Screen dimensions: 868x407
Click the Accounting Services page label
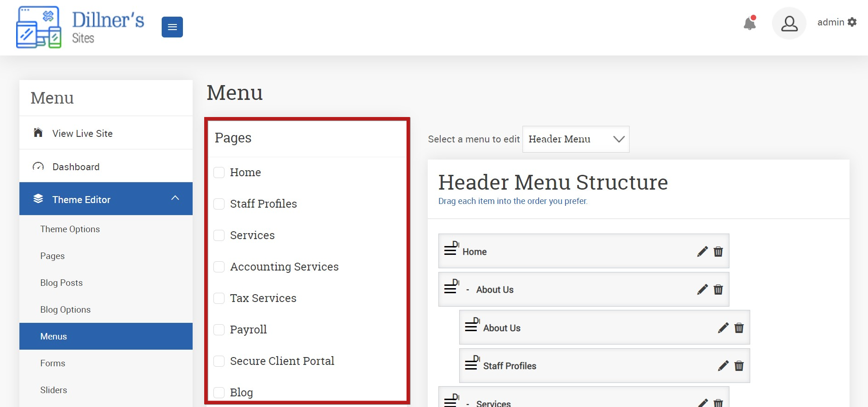pos(284,267)
